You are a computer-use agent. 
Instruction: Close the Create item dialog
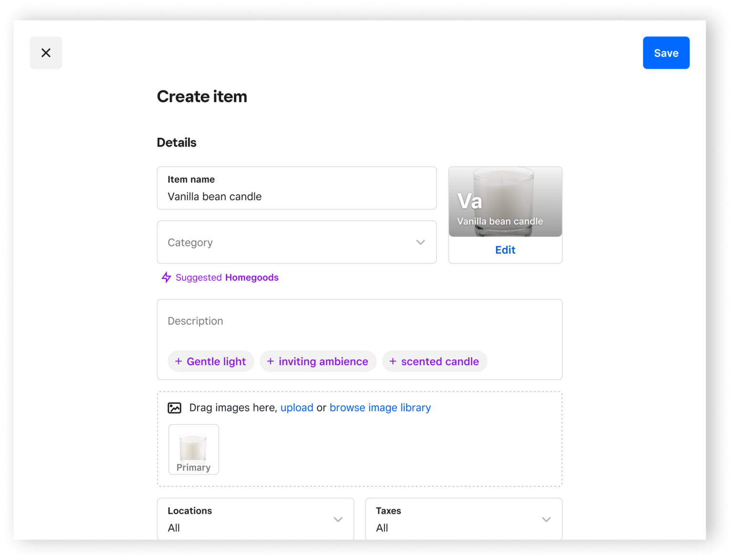[46, 53]
